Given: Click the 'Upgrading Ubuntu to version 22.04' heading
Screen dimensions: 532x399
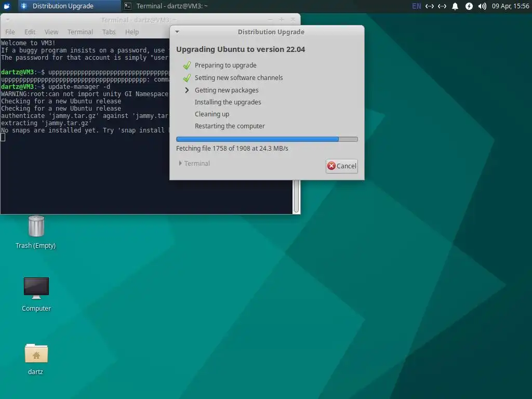Looking at the screenshot, I should click(x=241, y=49).
